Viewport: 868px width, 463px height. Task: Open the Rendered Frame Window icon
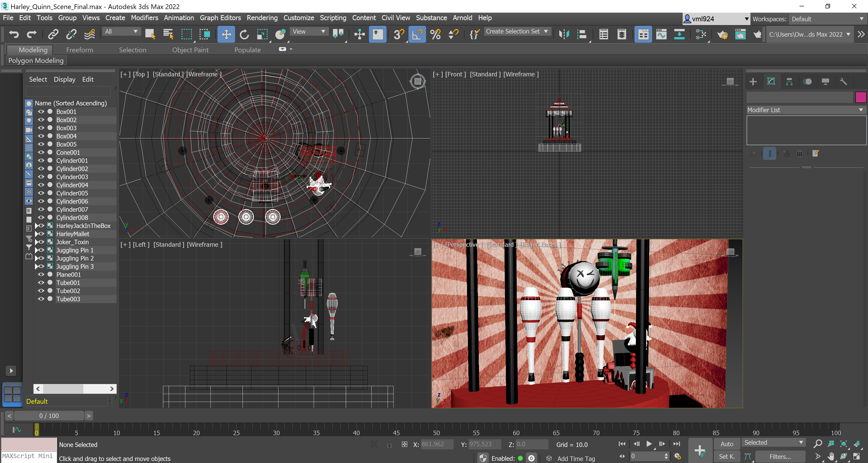click(x=740, y=34)
